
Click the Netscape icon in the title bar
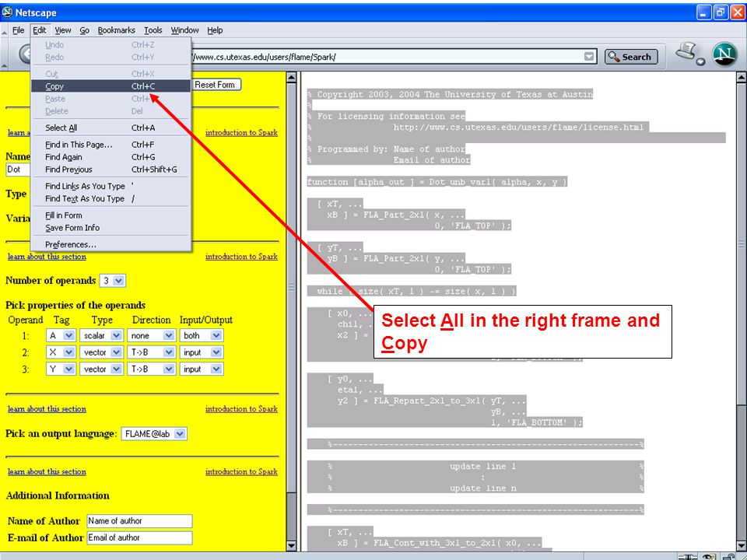point(7,12)
